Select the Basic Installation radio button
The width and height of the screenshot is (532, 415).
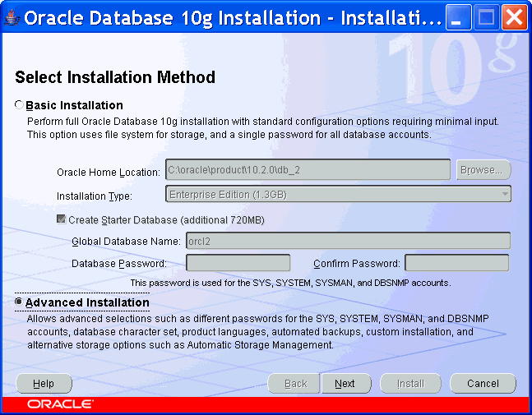click(20, 105)
